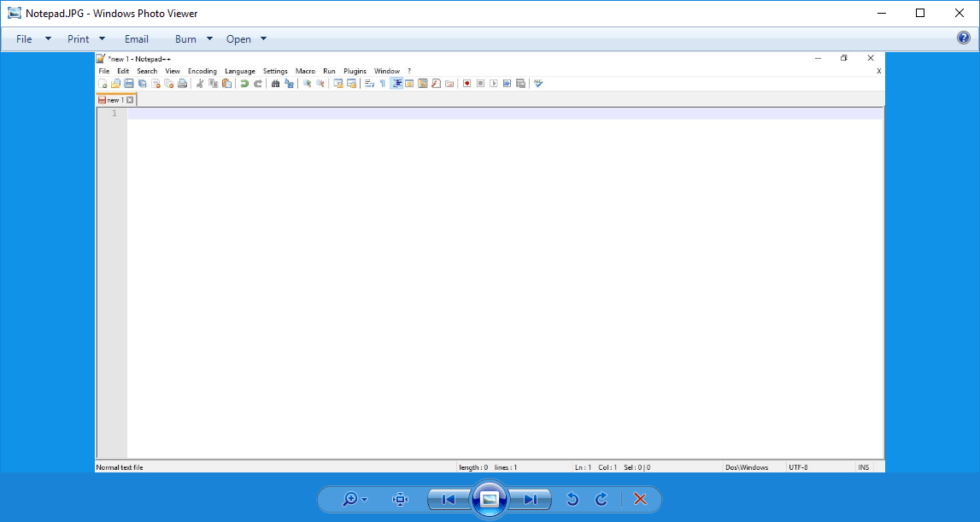This screenshot has width=980, height=522.
Task: Enable zoom-in mode with the magnifier icon
Action: tap(350, 499)
